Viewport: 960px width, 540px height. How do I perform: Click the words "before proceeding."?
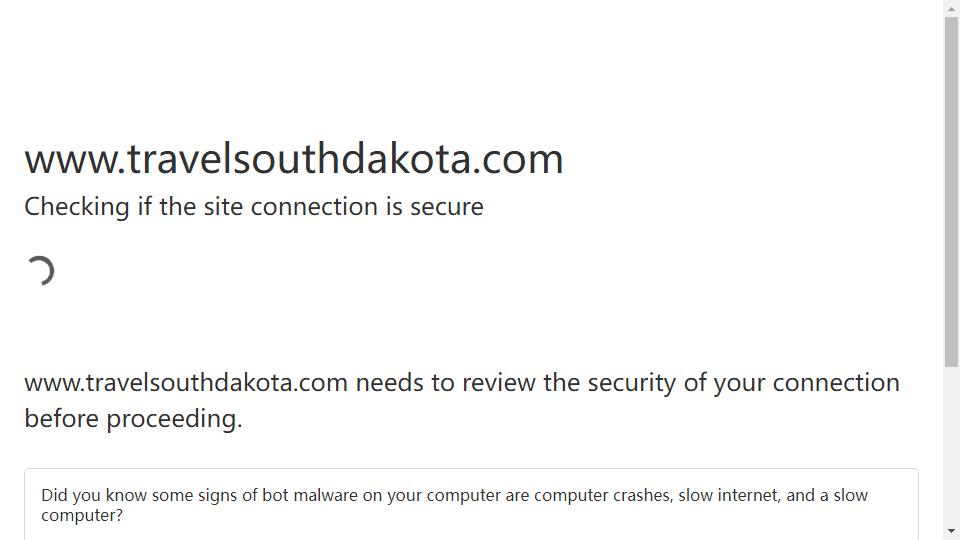point(133,419)
